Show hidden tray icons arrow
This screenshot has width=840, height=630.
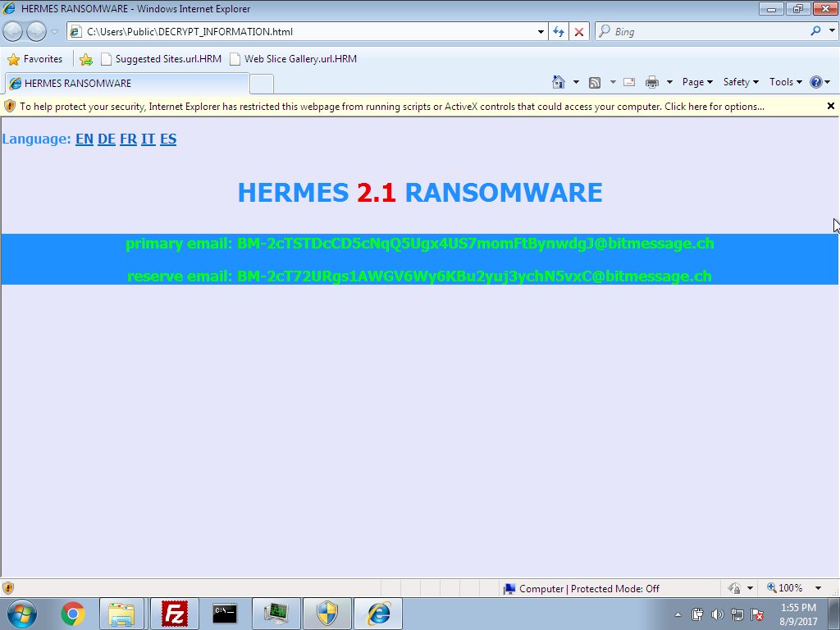(678, 614)
